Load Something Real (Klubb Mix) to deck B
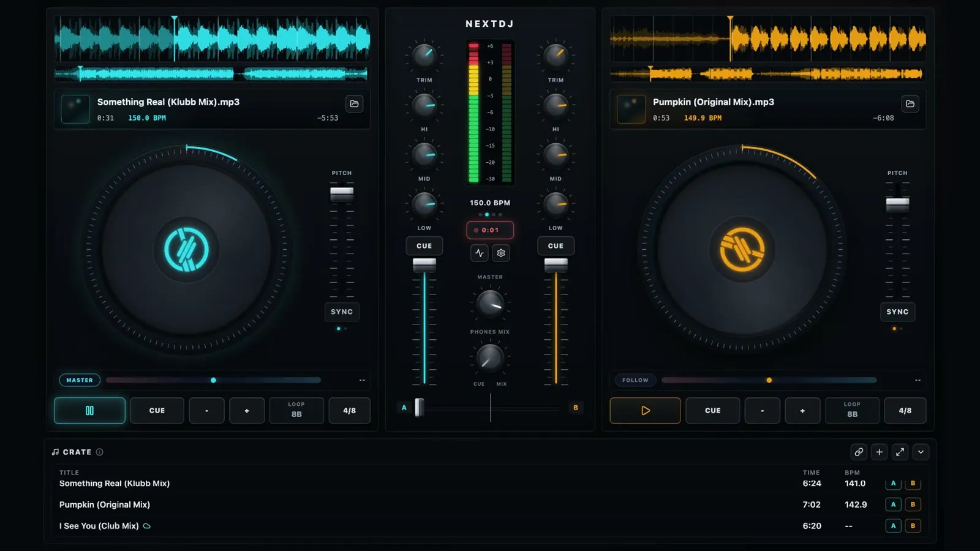This screenshot has height=551, width=980. coord(913,483)
